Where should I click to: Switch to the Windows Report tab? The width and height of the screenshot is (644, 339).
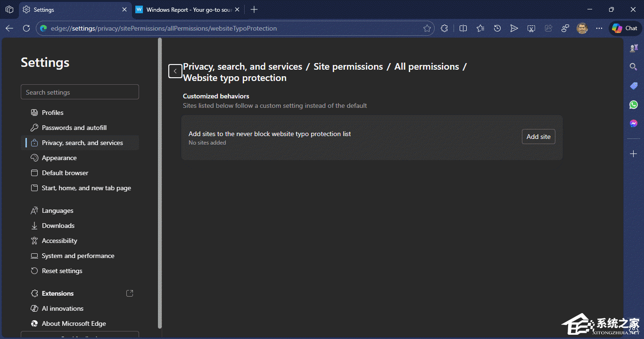point(188,9)
